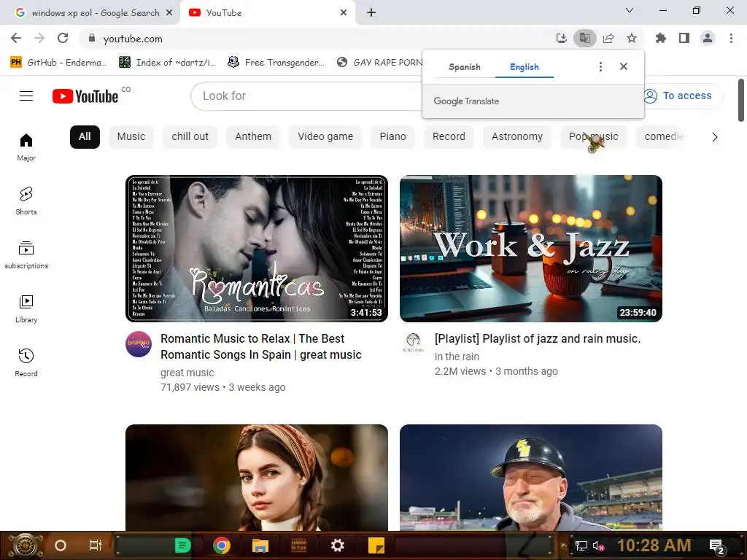
Task: Filter by the Piano chip
Action: [392, 136]
